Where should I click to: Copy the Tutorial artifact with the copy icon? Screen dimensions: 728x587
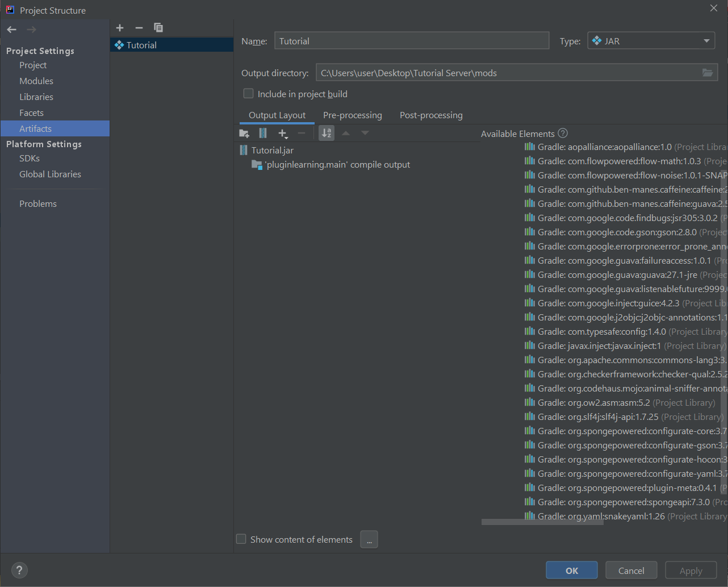(x=158, y=27)
